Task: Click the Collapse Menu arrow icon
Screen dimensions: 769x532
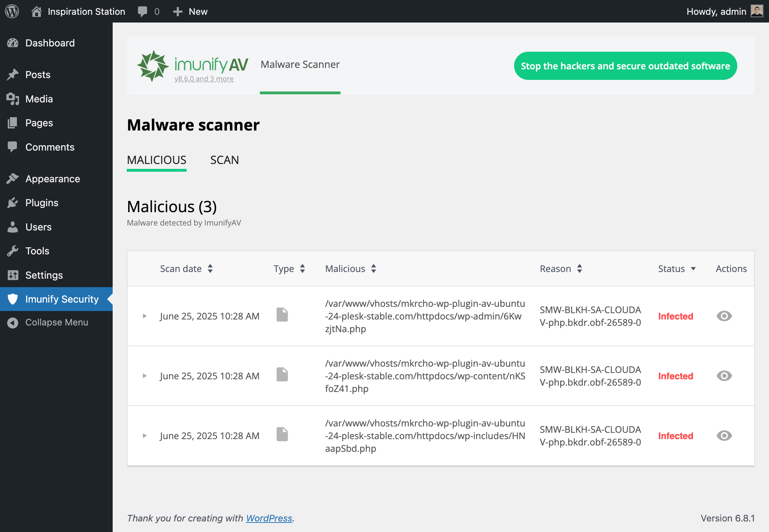Action: coord(13,322)
